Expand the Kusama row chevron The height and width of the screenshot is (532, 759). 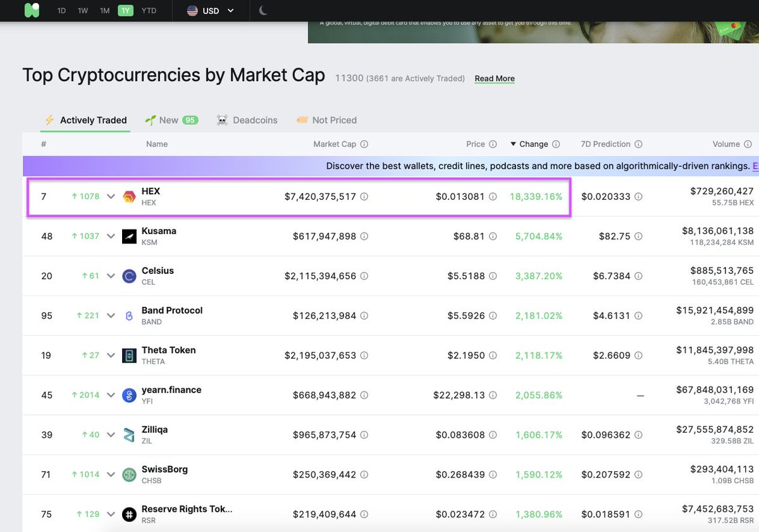pos(111,236)
